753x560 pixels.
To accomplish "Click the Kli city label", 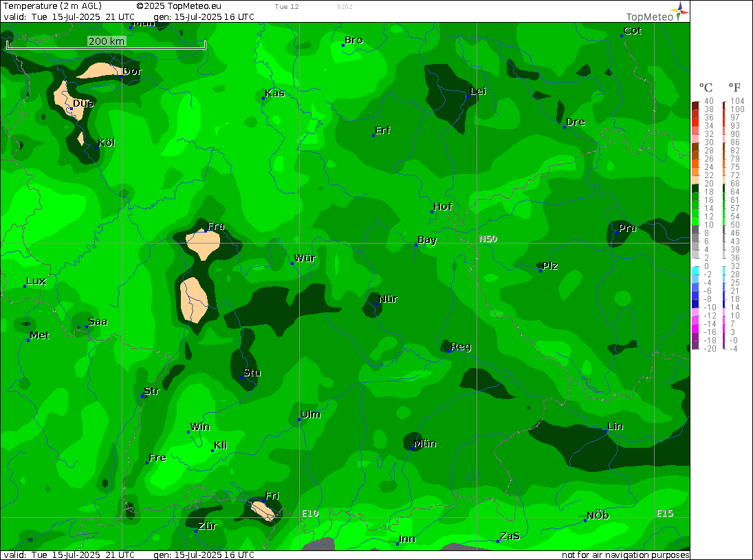I will (x=221, y=445).
